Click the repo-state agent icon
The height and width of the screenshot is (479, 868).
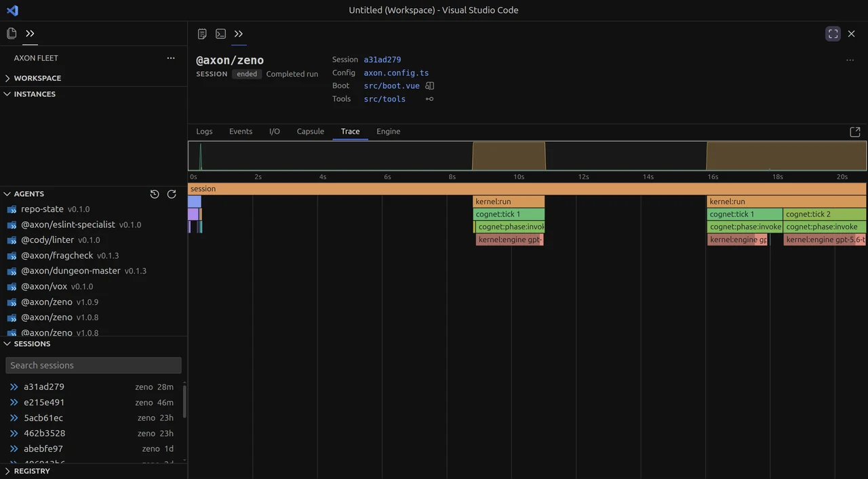[12, 210]
